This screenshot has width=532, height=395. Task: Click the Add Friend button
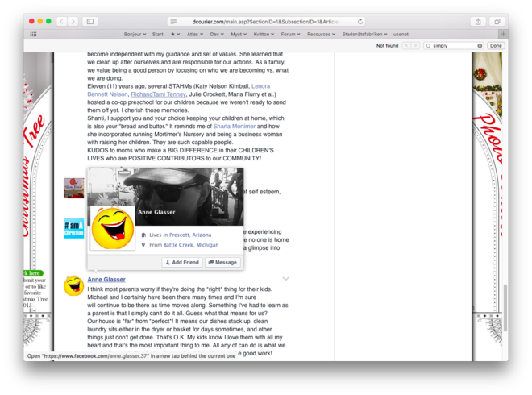coord(181,262)
